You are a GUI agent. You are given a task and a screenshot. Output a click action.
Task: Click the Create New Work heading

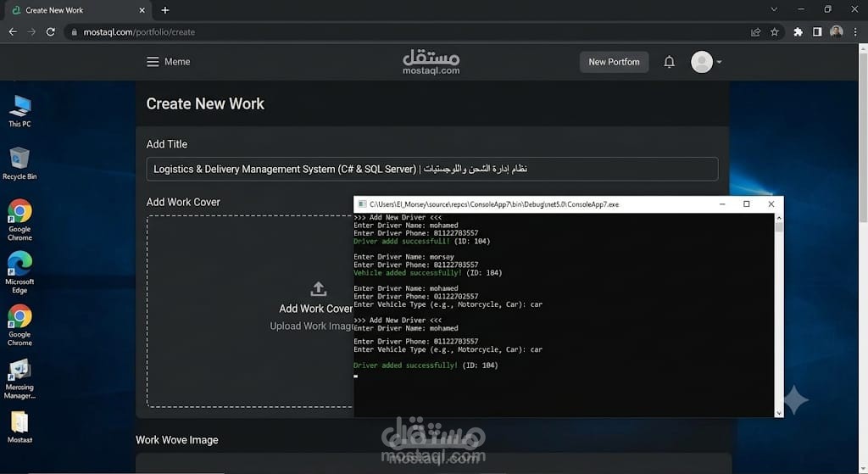pos(205,103)
